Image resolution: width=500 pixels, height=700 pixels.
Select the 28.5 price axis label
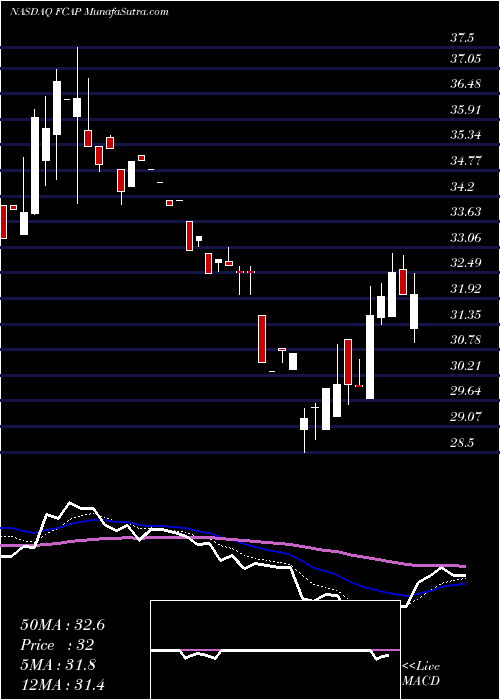(462, 443)
